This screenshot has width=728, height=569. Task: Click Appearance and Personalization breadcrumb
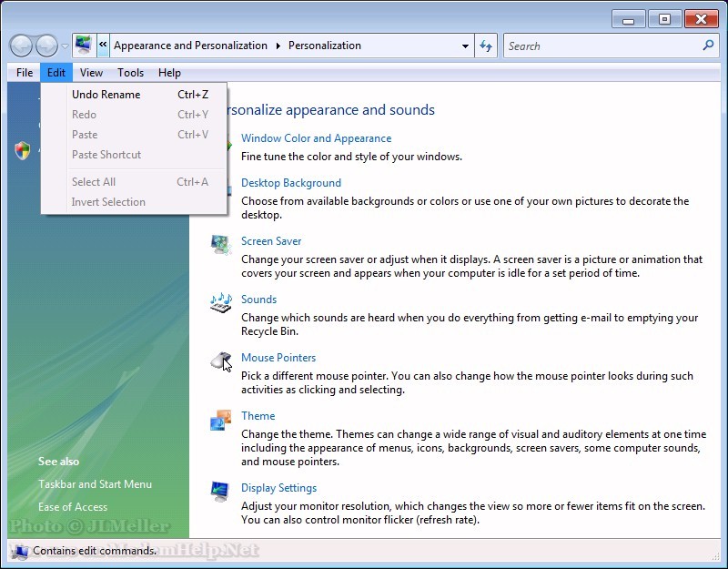(190, 46)
